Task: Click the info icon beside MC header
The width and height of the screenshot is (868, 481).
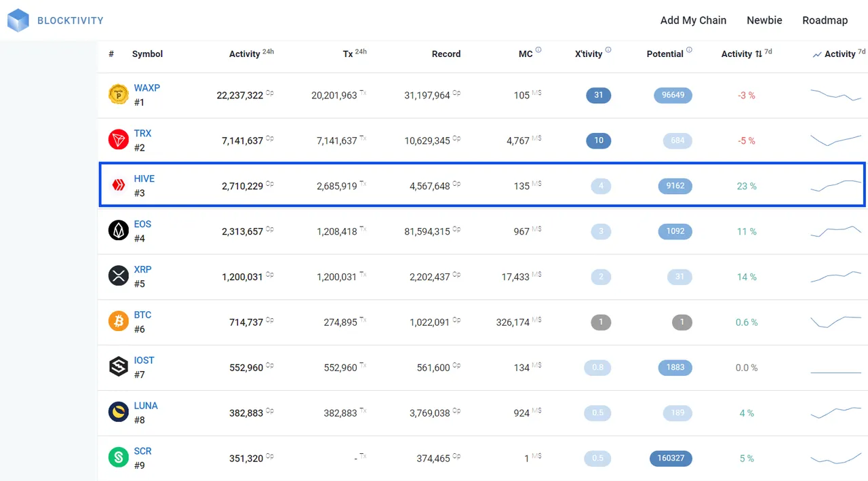Action: click(x=538, y=50)
